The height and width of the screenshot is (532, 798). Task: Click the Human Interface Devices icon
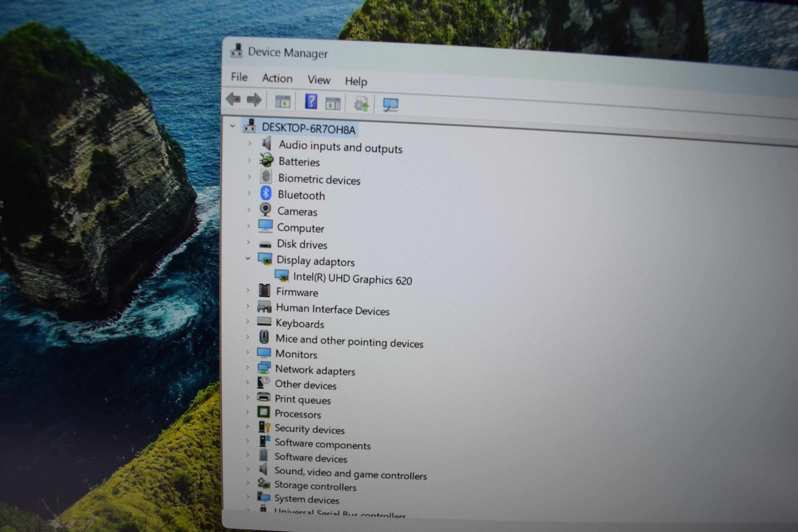pyautogui.click(x=264, y=306)
